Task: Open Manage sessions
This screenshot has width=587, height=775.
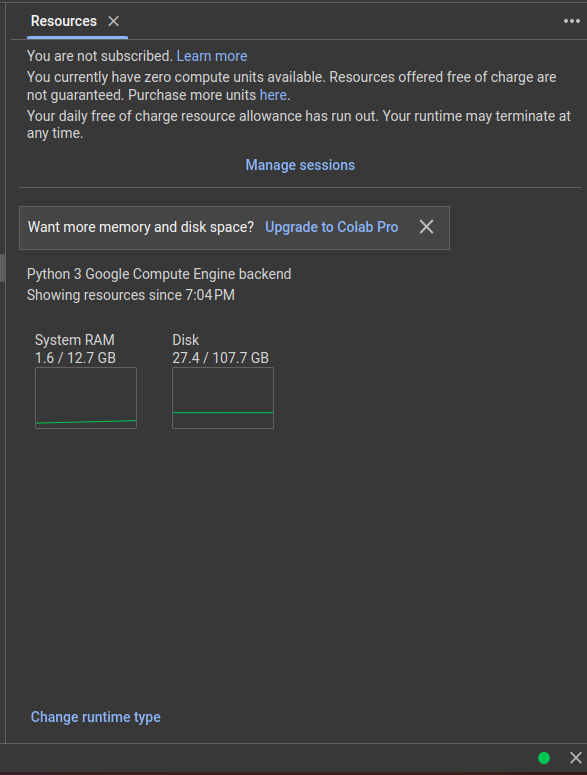Action: click(300, 165)
